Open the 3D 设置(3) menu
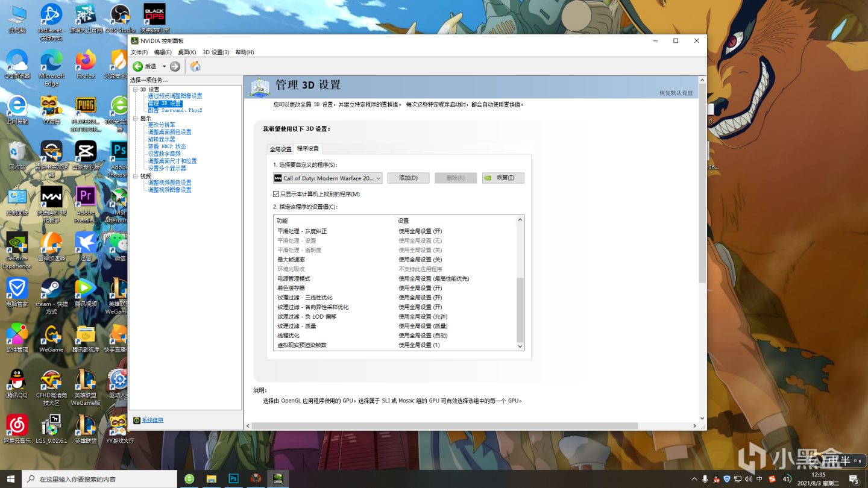Screen dimensions: 868x488 pos(216,52)
